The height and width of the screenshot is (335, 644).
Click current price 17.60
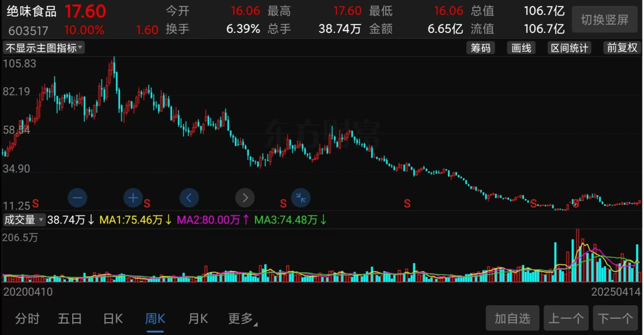pos(85,11)
